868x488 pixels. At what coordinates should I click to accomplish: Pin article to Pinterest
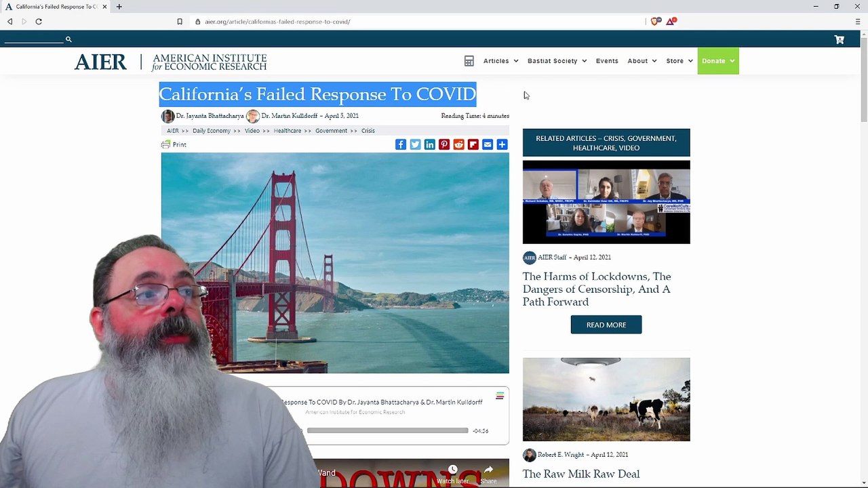[x=444, y=144]
